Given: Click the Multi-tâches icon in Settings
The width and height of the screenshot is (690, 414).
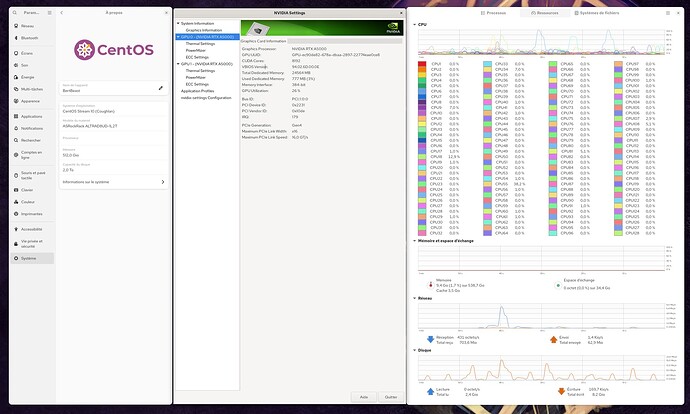Looking at the screenshot, I should tap(16, 89).
